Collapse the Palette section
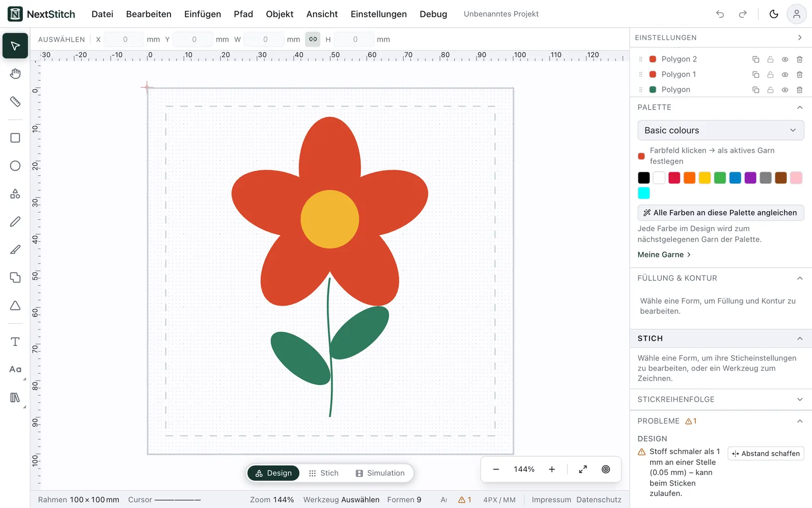This screenshot has width=812, height=508. click(x=799, y=107)
